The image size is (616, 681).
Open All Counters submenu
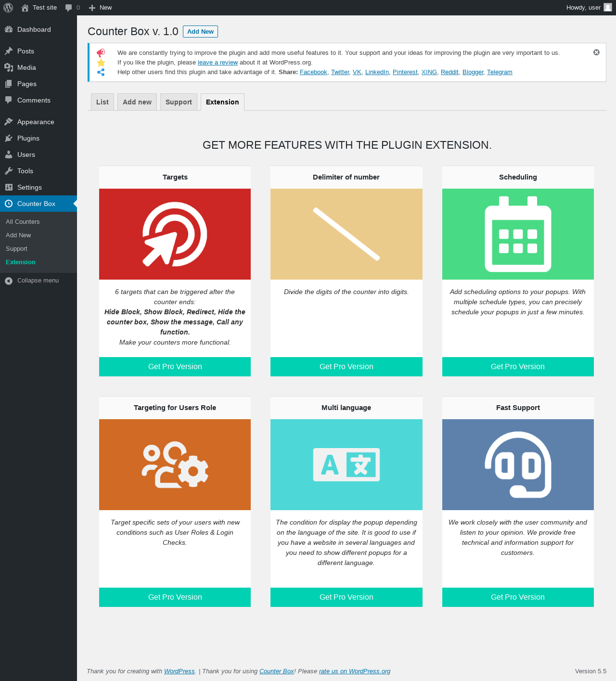tap(23, 222)
